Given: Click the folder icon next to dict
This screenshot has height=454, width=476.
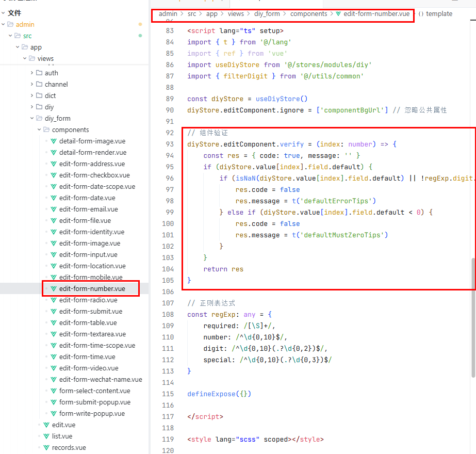Looking at the screenshot, I should tap(39, 96).
